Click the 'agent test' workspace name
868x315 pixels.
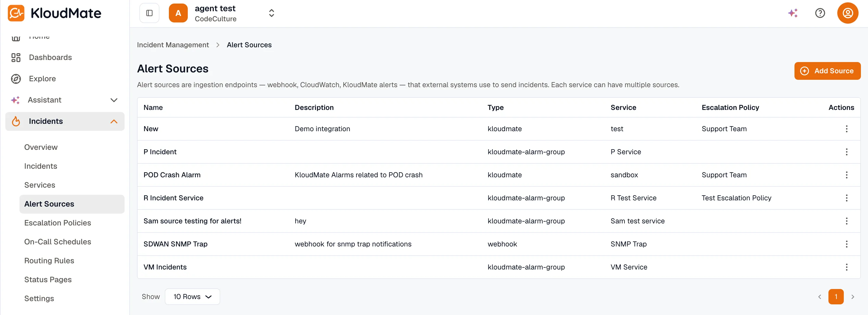tap(215, 9)
